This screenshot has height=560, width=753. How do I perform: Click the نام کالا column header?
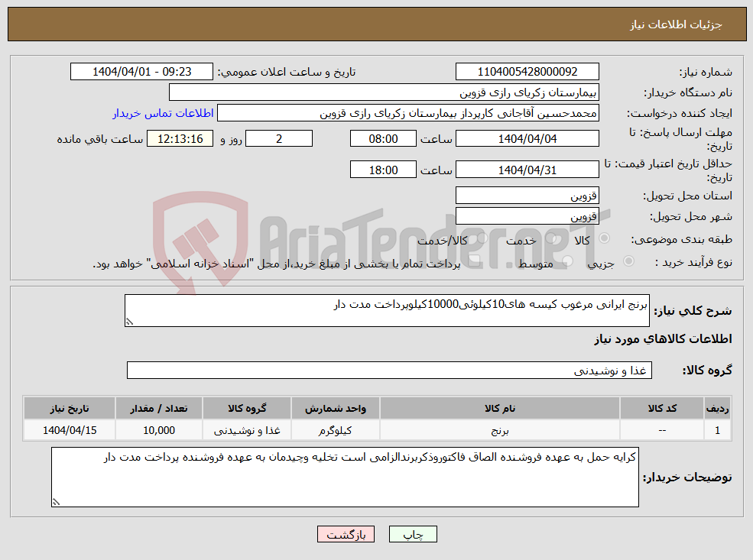pyautogui.click(x=499, y=409)
